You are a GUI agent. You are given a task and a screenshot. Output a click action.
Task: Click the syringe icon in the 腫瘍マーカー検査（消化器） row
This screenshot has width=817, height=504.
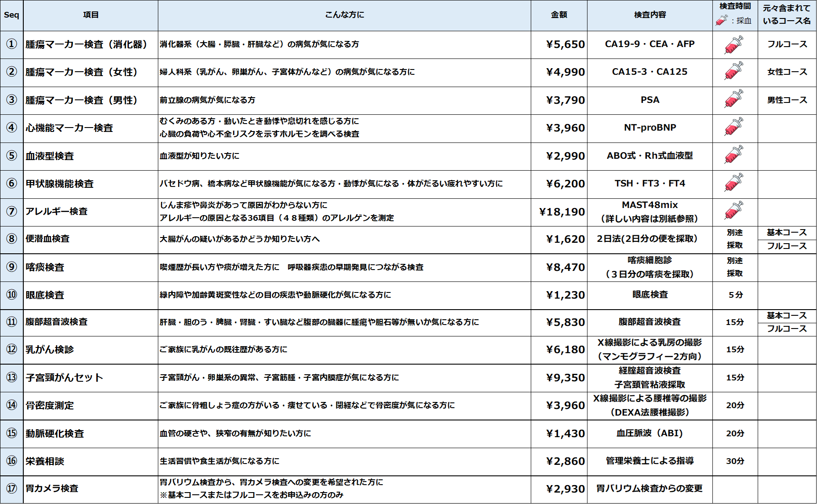tap(734, 45)
